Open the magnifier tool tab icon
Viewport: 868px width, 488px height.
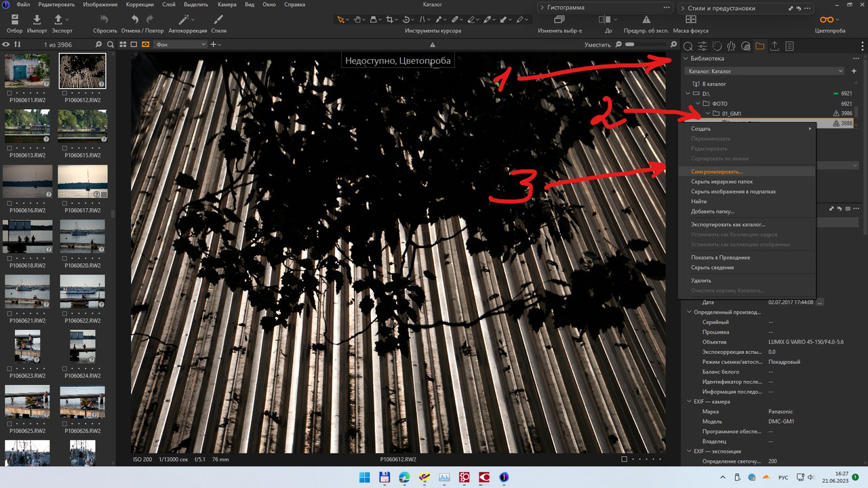(688, 46)
